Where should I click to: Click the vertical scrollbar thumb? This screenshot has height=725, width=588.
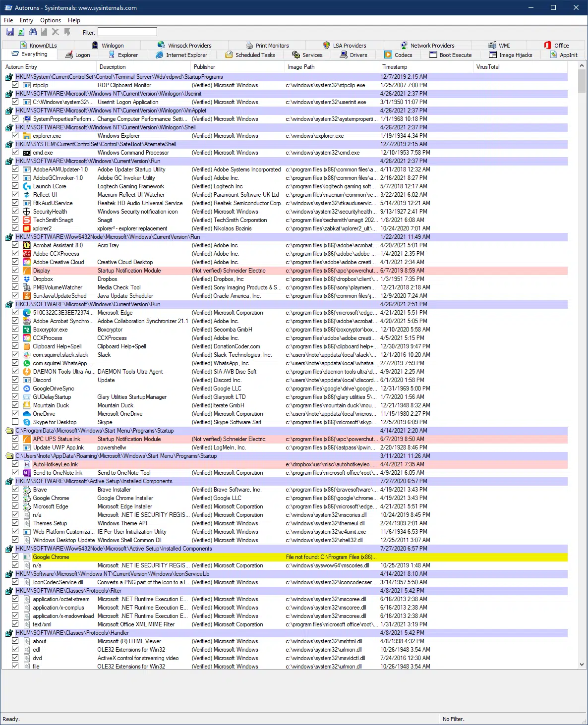pos(582,81)
